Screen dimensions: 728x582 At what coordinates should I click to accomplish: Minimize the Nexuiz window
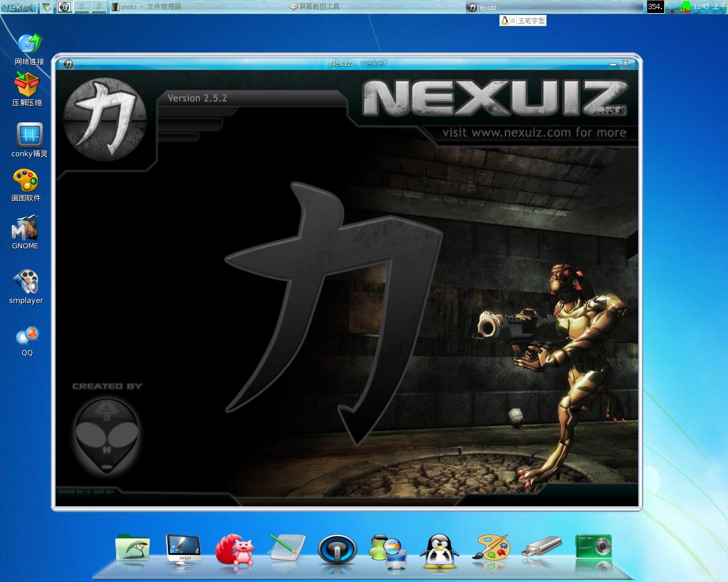[x=613, y=64]
